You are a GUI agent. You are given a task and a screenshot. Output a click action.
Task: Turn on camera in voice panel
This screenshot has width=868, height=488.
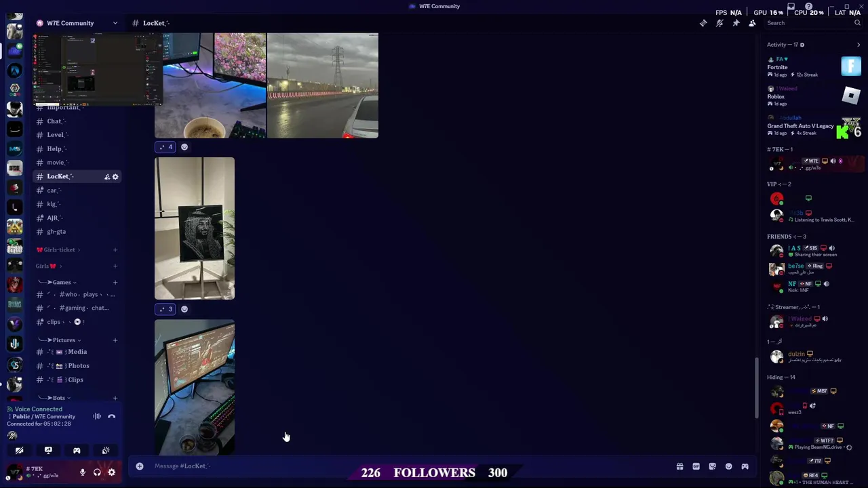pyautogui.click(x=20, y=451)
